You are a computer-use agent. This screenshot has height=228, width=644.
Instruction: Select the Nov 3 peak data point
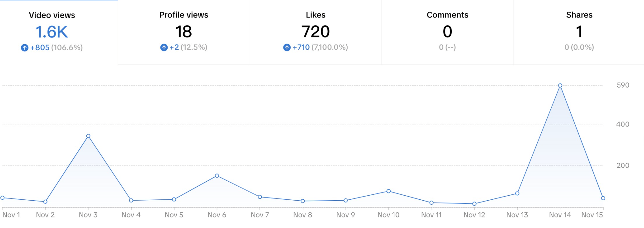(88, 136)
